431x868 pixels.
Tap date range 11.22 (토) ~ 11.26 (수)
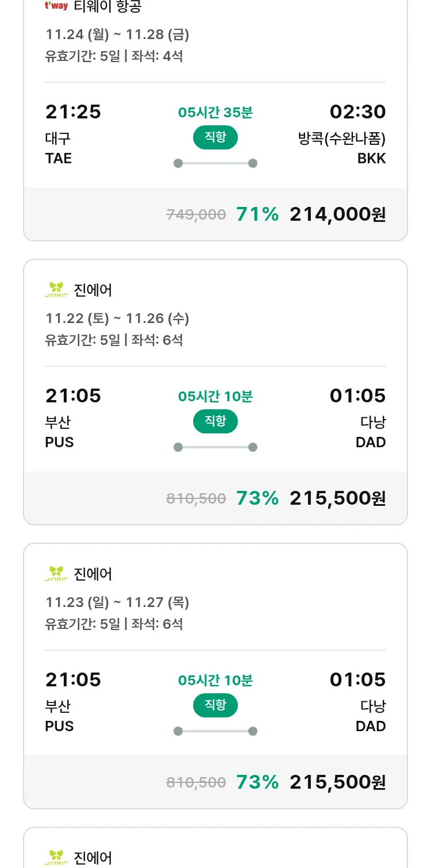(117, 318)
